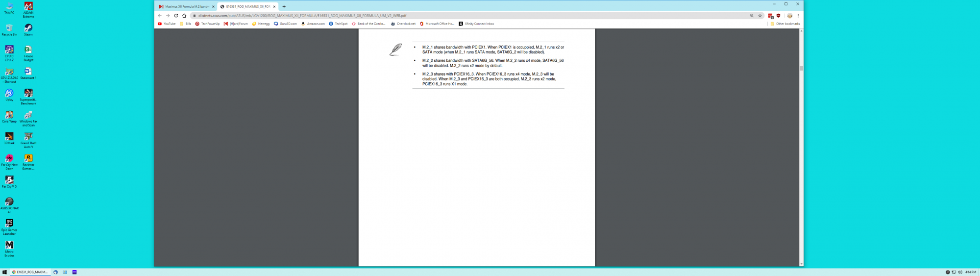This screenshot has height=276, width=980.
Task: Open a new browser tab
Action: (284, 7)
